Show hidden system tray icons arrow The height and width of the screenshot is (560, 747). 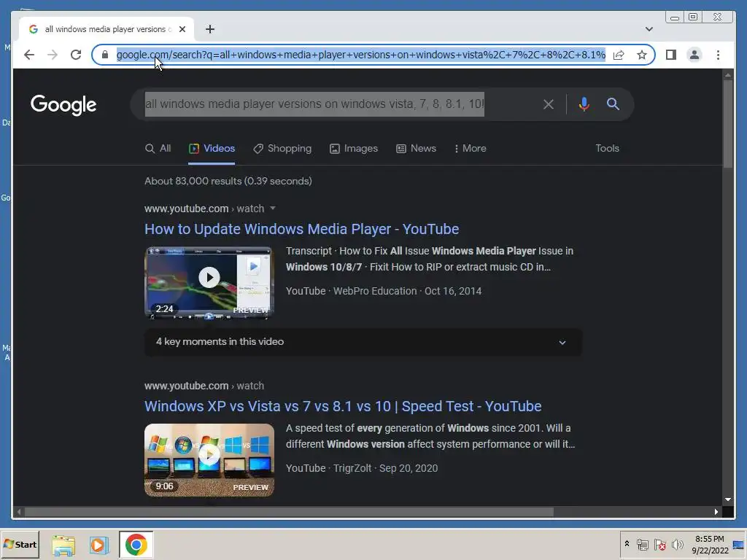(627, 544)
